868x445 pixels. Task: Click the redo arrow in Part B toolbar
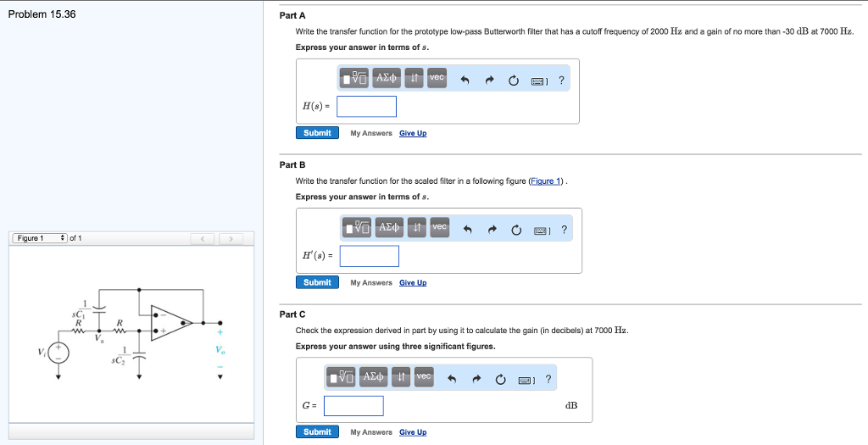(490, 230)
